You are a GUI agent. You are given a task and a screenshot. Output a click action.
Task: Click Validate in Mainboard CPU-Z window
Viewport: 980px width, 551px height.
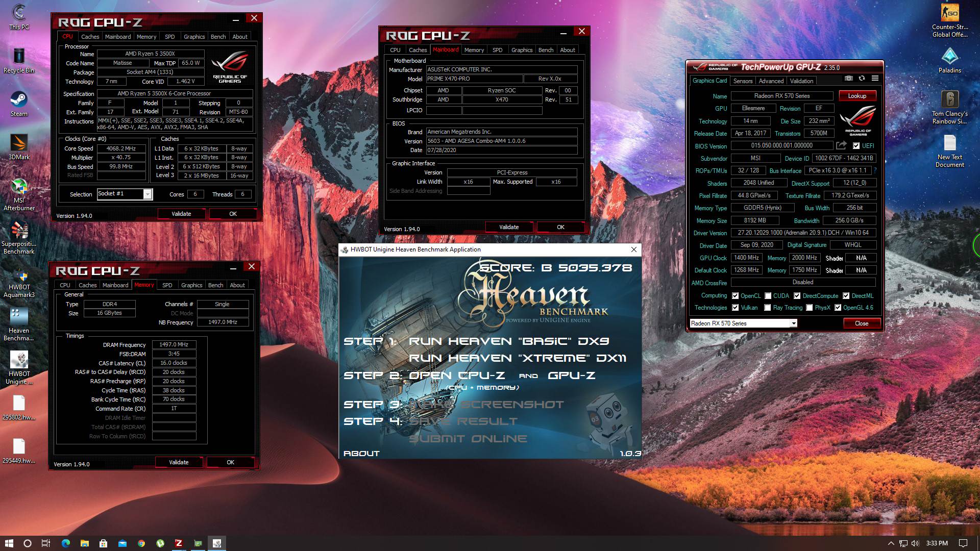(x=509, y=228)
